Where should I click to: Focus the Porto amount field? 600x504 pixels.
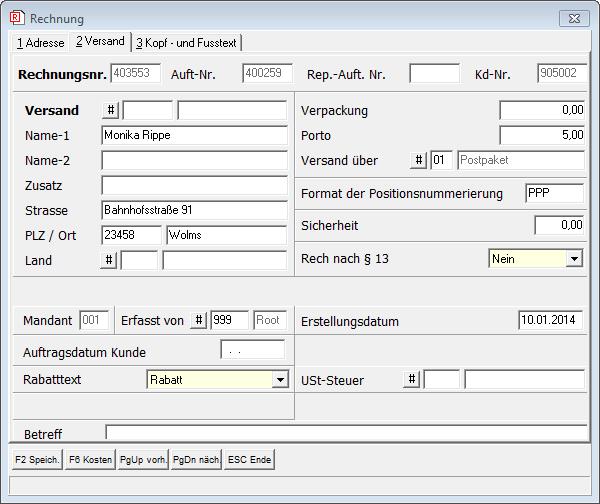(x=542, y=135)
